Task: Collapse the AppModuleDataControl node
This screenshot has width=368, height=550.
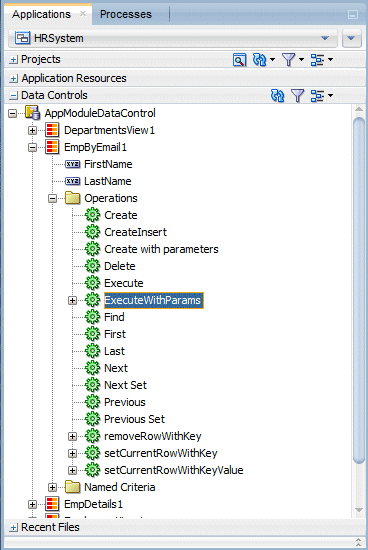Action: click(13, 113)
